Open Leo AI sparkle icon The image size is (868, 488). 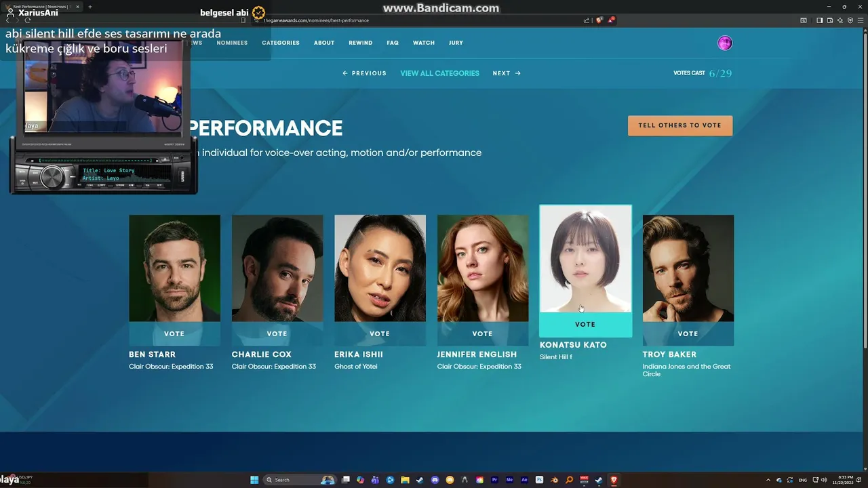pyautogui.click(x=840, y=20)
